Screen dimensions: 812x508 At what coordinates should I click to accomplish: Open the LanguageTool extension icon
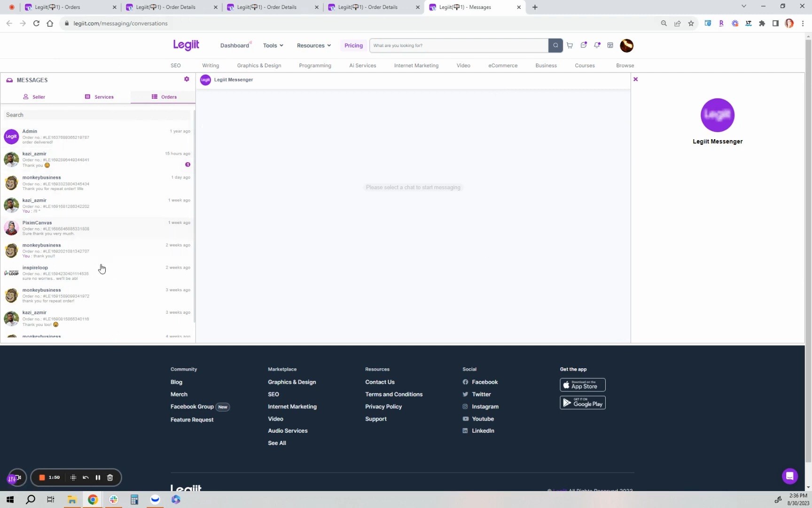coord(748,23)
